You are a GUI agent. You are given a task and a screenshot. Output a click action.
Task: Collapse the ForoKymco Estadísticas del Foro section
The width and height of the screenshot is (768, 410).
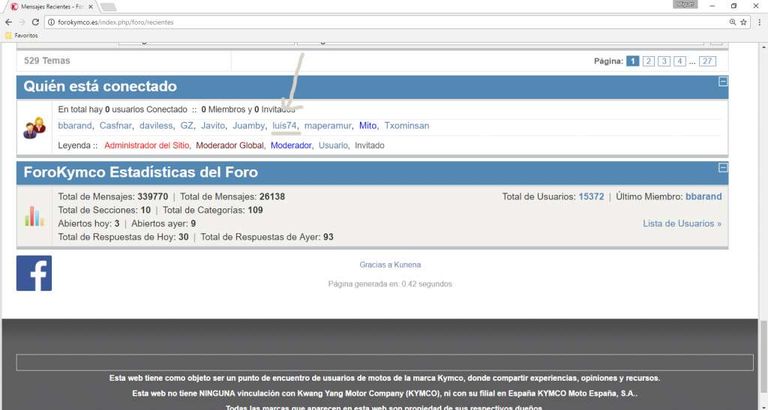point(722,167)
